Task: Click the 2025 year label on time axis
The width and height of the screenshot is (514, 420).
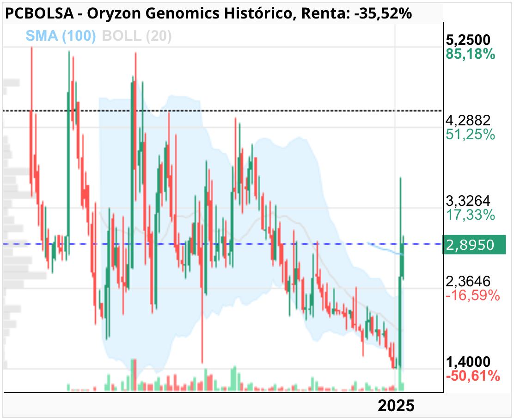Action: [x=396, y=406]
